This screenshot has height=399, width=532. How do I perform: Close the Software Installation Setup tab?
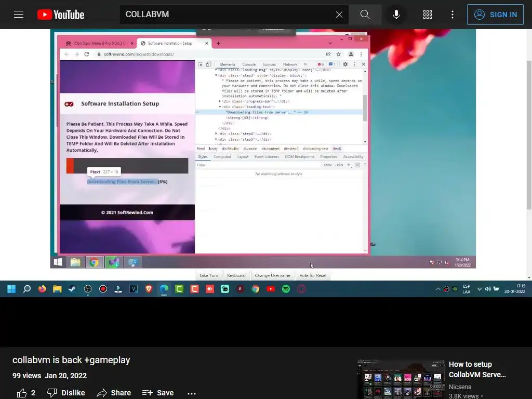[207, 44]
